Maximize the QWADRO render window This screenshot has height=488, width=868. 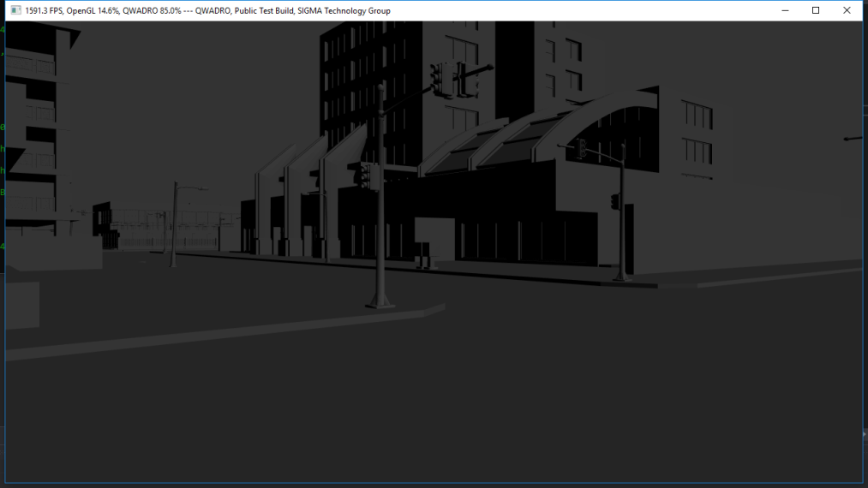click(815, 10)
